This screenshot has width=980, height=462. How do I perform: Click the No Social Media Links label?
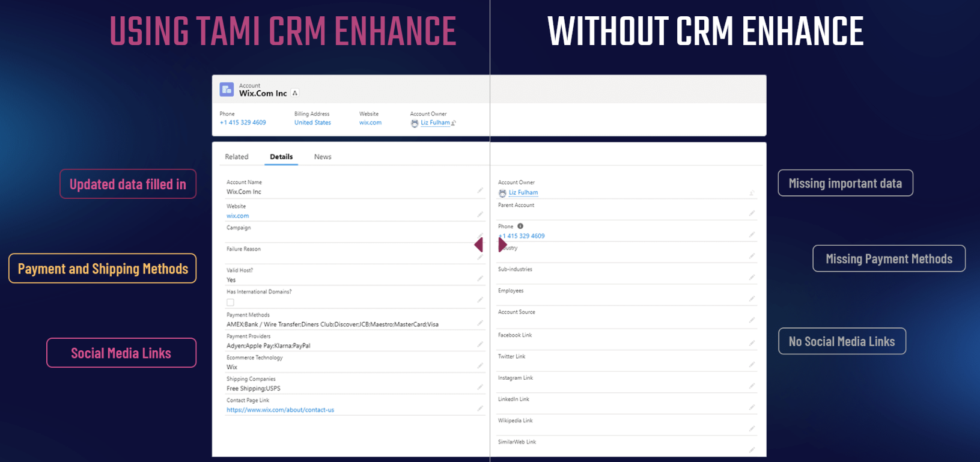[x=842, y=341]
